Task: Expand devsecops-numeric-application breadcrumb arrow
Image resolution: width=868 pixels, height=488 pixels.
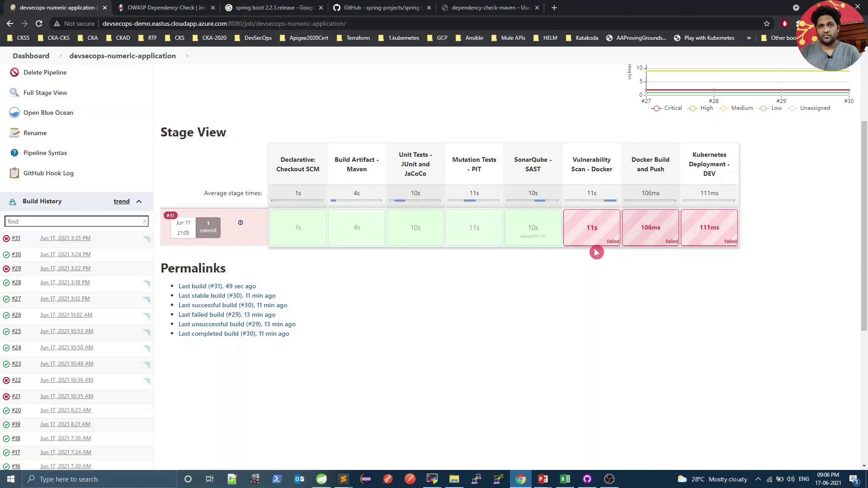Action: click(187, 56)
